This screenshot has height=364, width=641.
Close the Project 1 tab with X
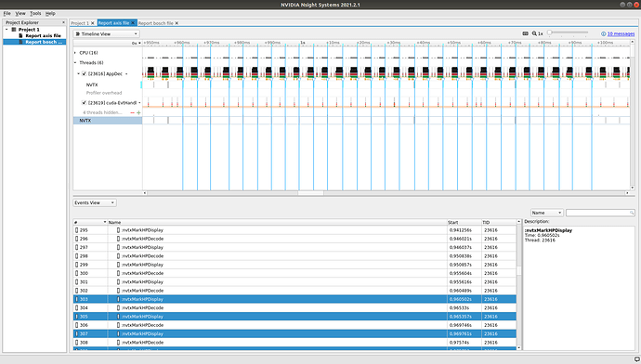click(x=93, y=23)
